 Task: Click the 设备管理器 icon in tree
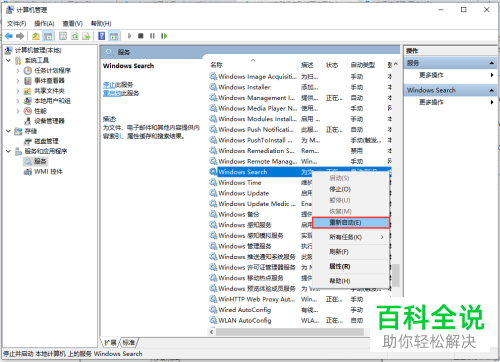click(x=28, y=121)
